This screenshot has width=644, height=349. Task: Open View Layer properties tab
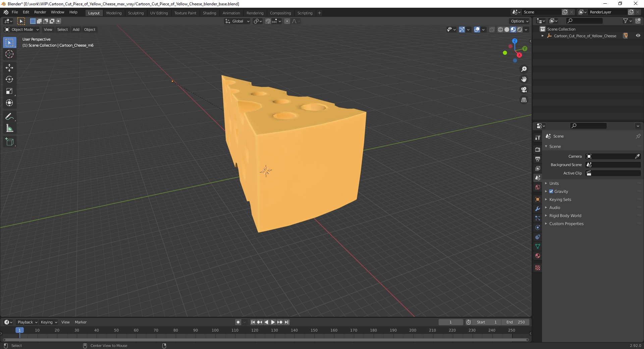[x=538, y=168]
